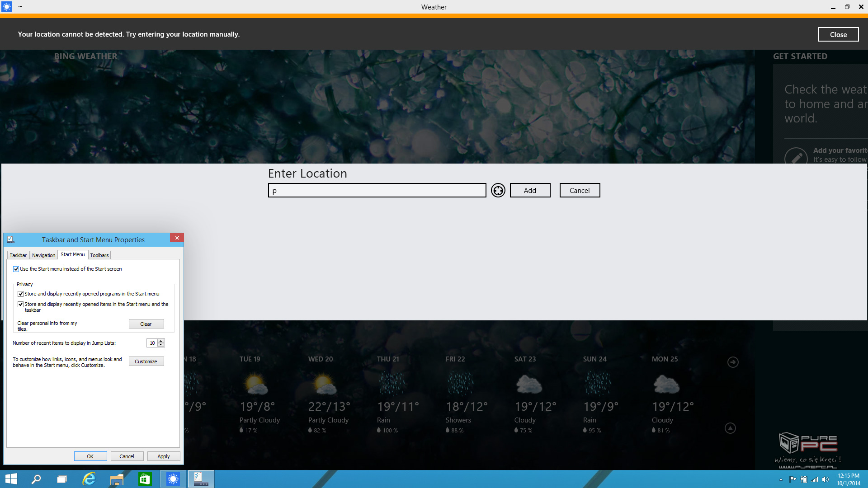
Task: Open the Windows Start button
Action: point(11,479)
